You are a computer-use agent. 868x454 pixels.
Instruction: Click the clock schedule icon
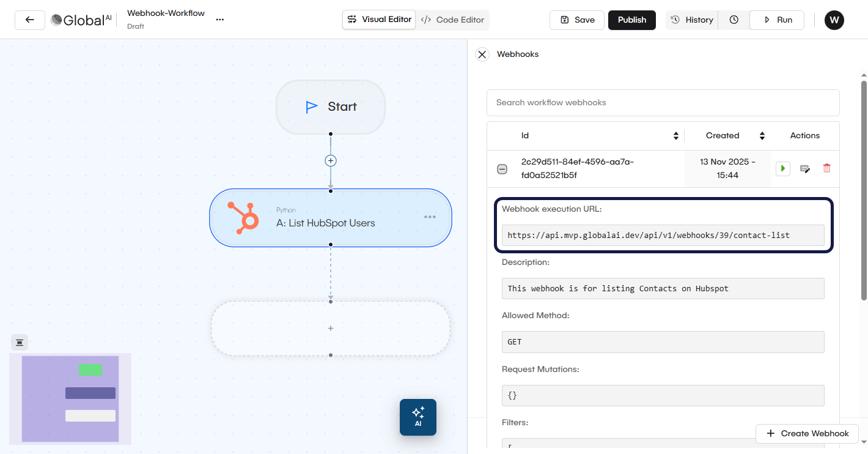pos(734,20)
